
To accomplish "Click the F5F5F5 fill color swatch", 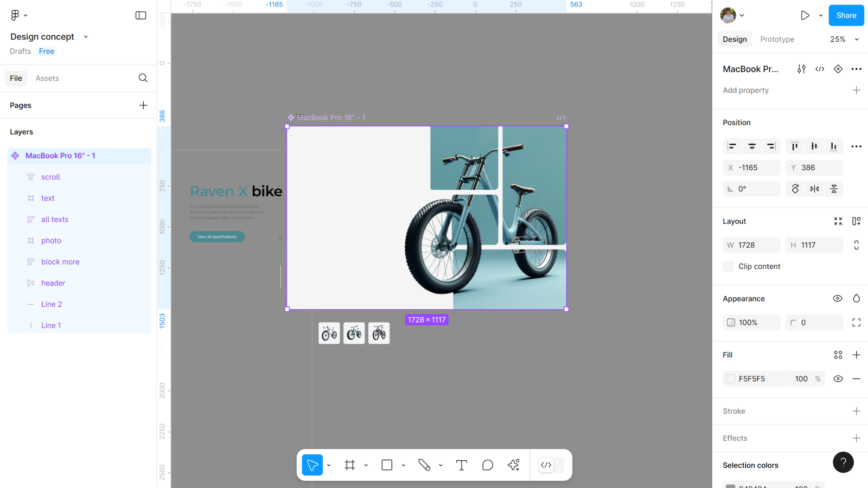I will (x=731, y=379).
